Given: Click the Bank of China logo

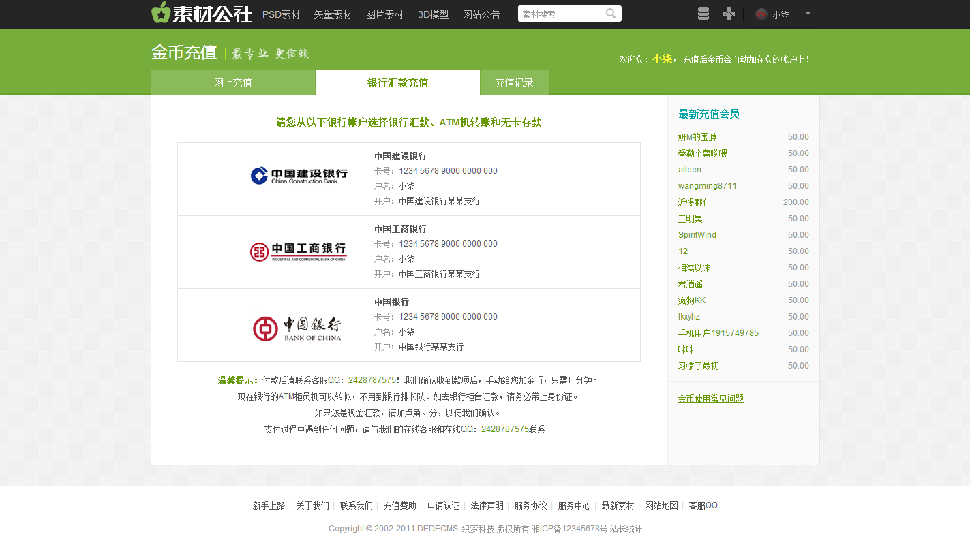Looking at the screenshot, I should (297, 328).
